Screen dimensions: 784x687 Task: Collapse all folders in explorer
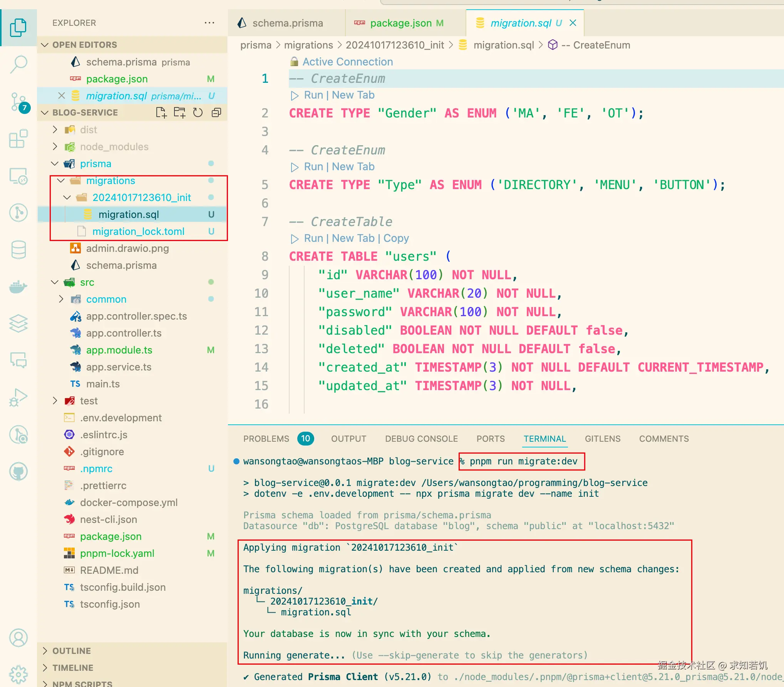point(216,112)
